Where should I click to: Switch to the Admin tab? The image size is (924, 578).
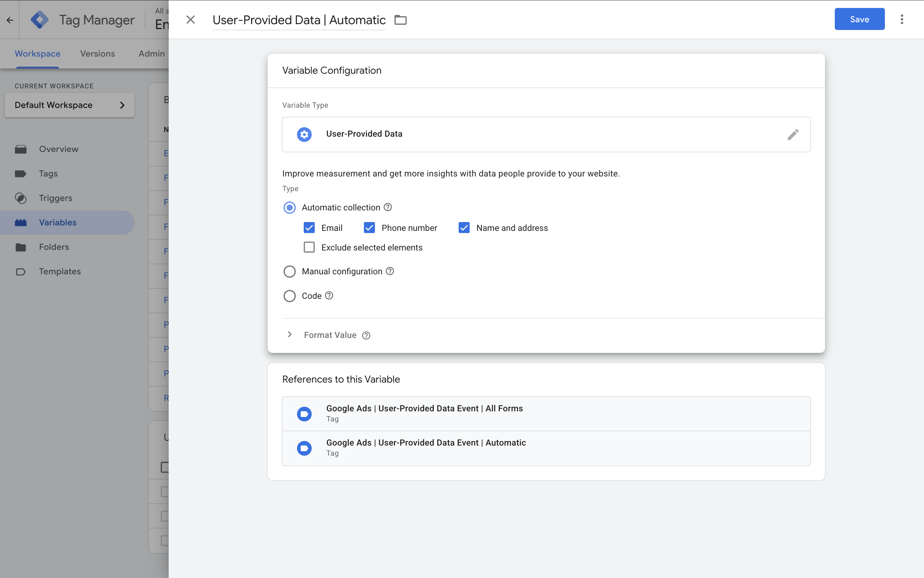(x=152, y=54)
